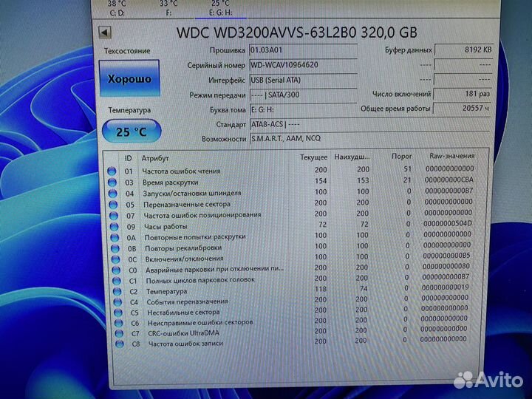Click status circle for attribute 0C
The width and height of the screenshot is (532, 399).
click(116, 259)
